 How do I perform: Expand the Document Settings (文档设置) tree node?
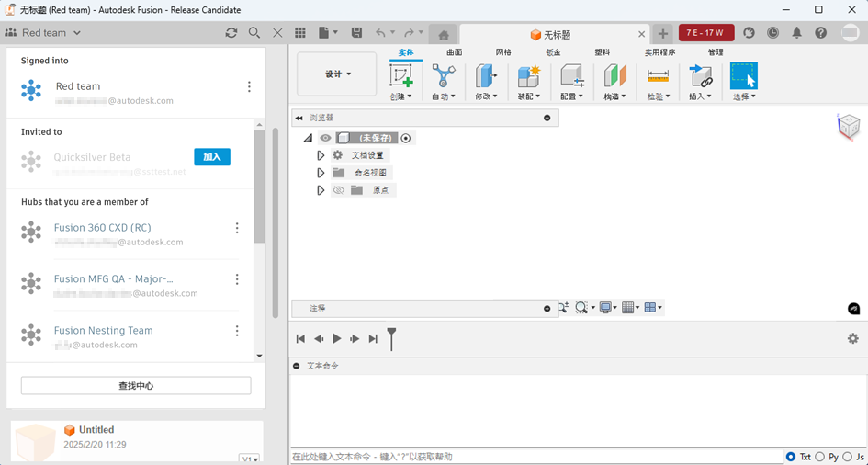(321, 155)
